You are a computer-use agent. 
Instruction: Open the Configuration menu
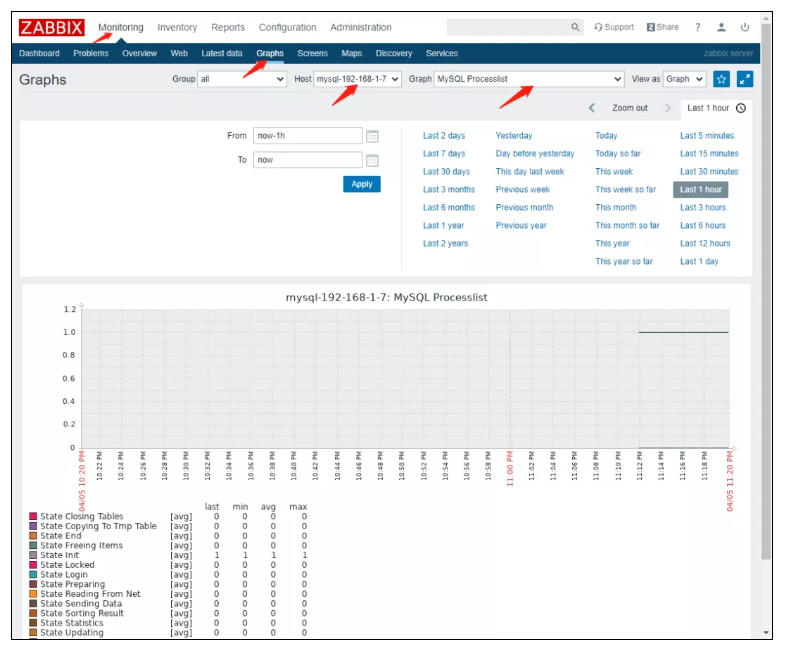[287, 27]
